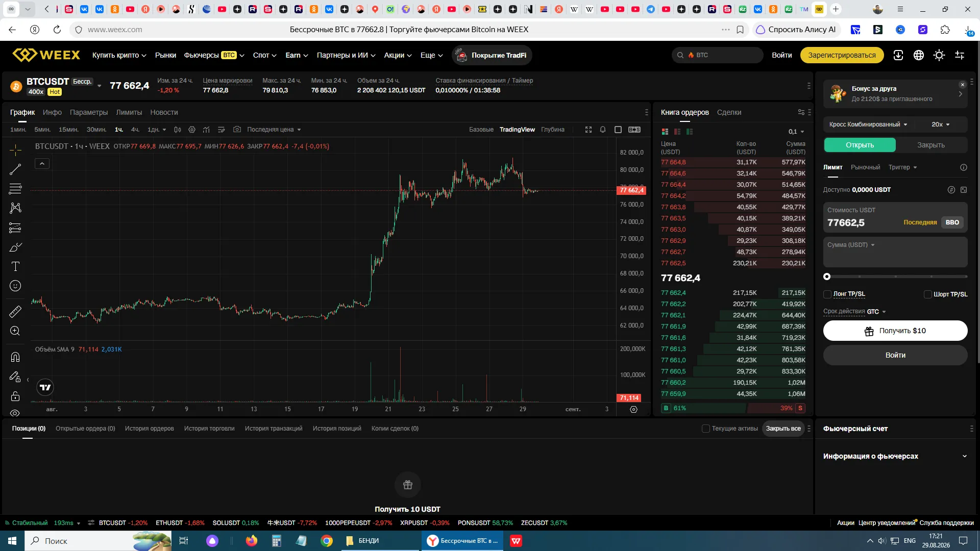Toggle light/dark theme sun icon
Screen dimensions: 980x551
[x=939, y=55]
